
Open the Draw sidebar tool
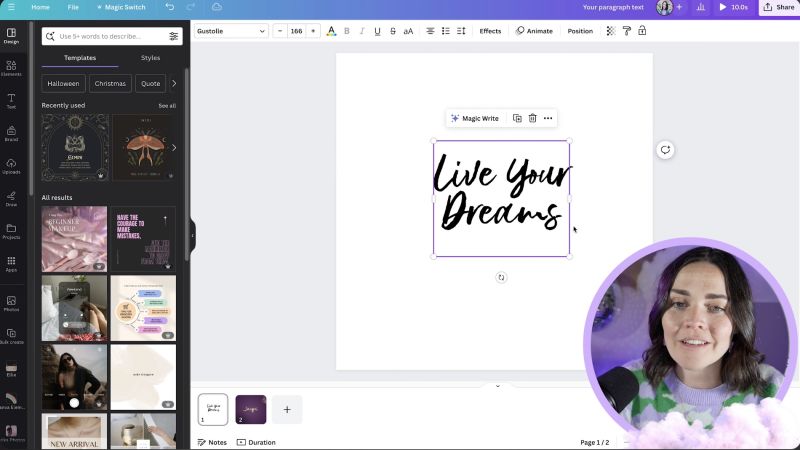[11, 198]
